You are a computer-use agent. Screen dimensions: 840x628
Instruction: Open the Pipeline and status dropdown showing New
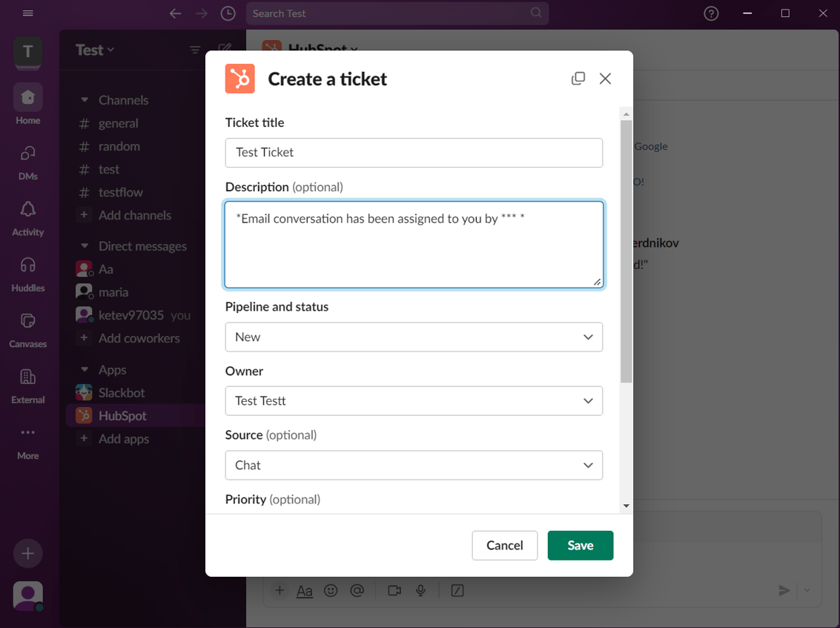414,337
